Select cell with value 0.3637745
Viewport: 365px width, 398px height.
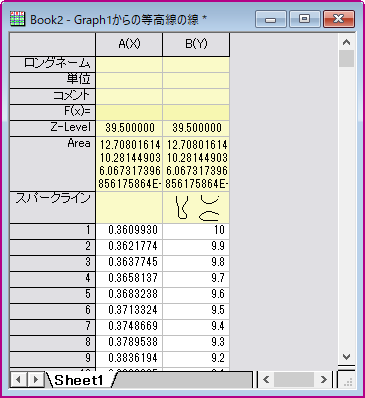click(129, 263)
